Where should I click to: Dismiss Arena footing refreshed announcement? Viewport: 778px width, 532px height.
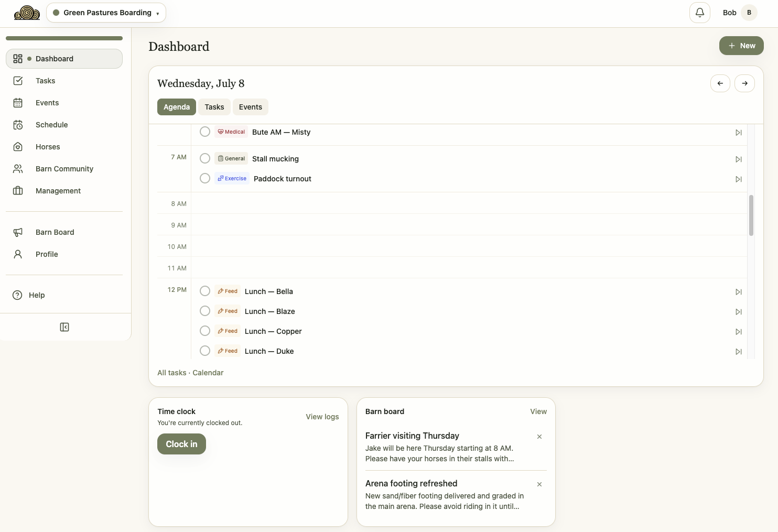539,484
